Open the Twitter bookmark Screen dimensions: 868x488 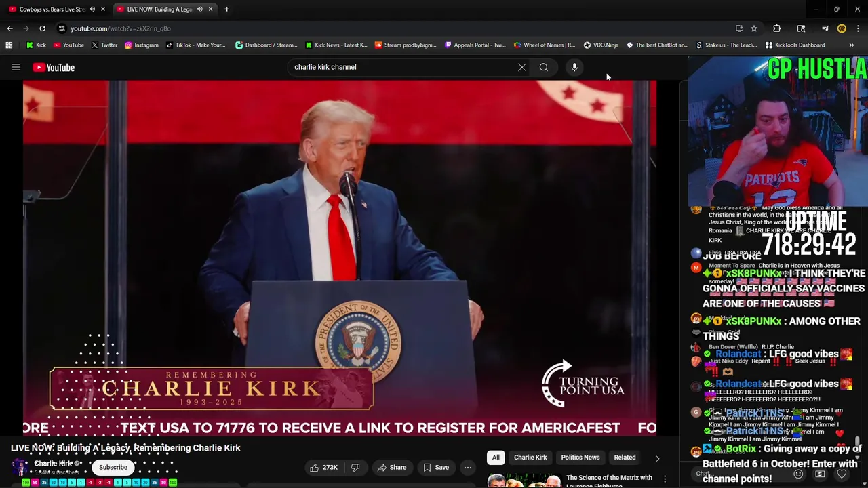point(104,45)
